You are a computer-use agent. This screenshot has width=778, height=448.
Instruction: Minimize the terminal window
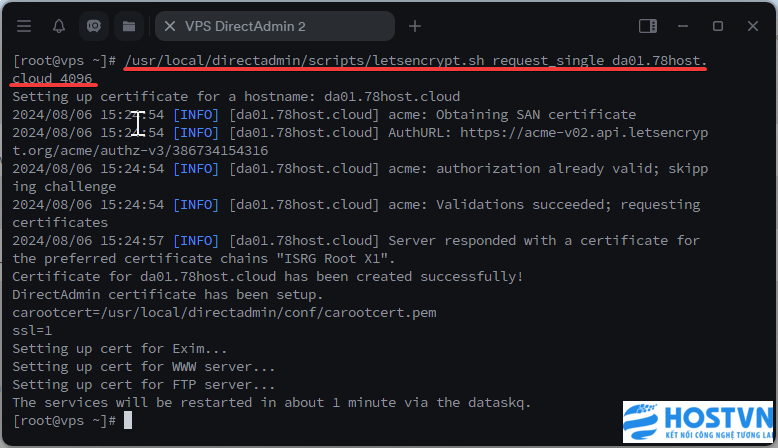pyautogui.click(x=683, y=26)
